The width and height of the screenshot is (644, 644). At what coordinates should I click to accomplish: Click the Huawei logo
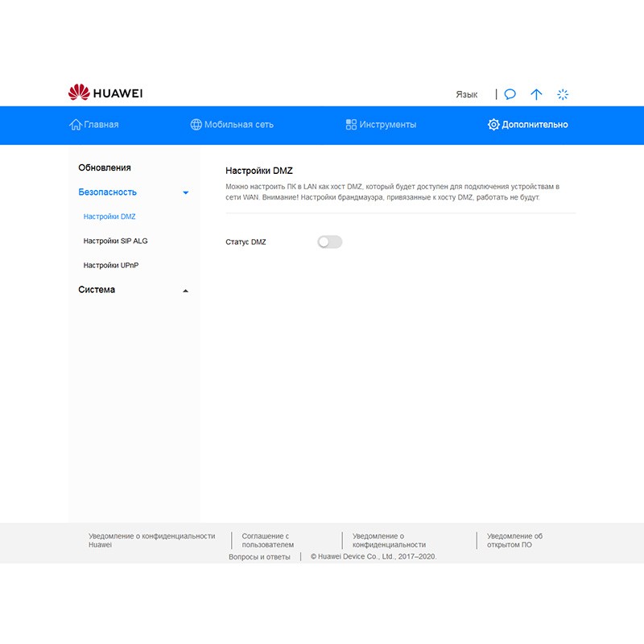[105, 93]
